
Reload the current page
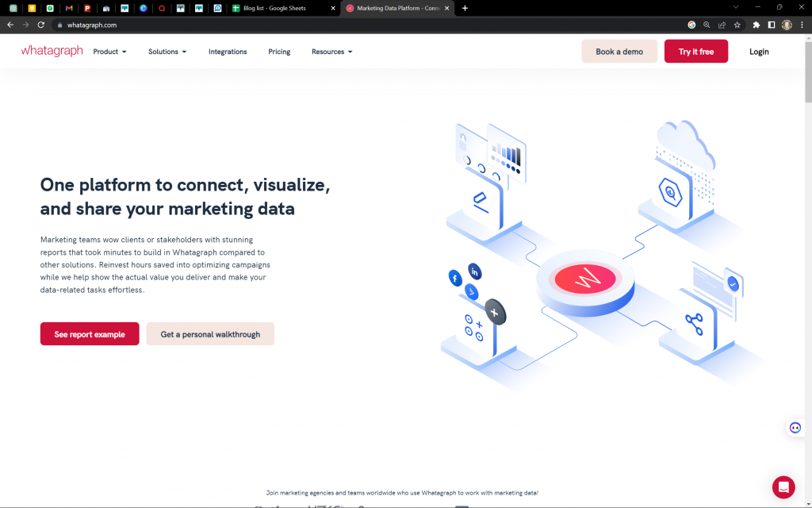(41, 25)
